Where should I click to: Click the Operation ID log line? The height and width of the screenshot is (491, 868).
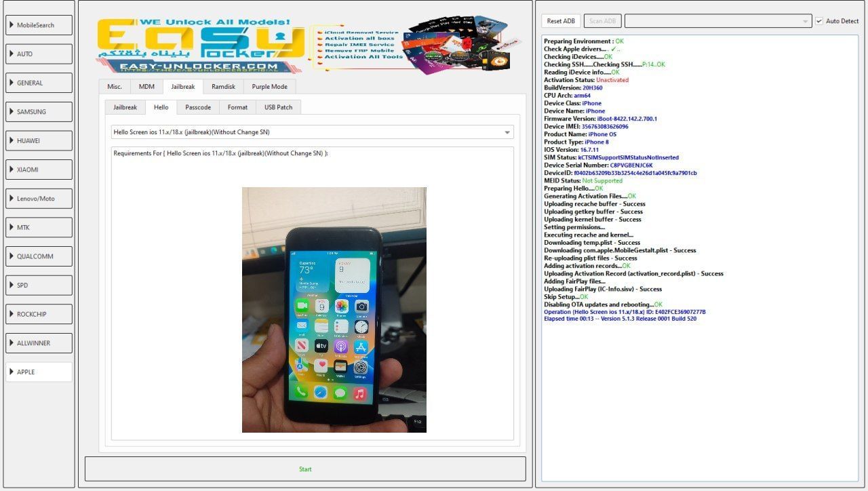click(625, 312)
